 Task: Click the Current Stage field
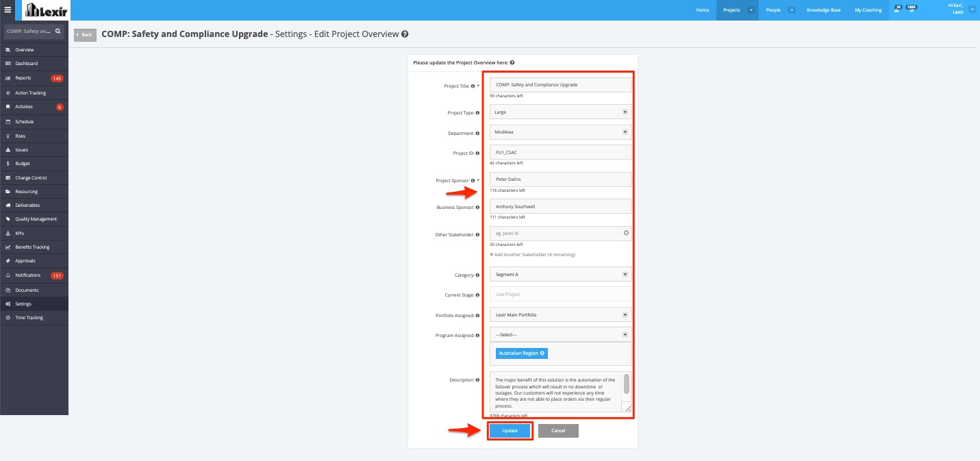561,295
